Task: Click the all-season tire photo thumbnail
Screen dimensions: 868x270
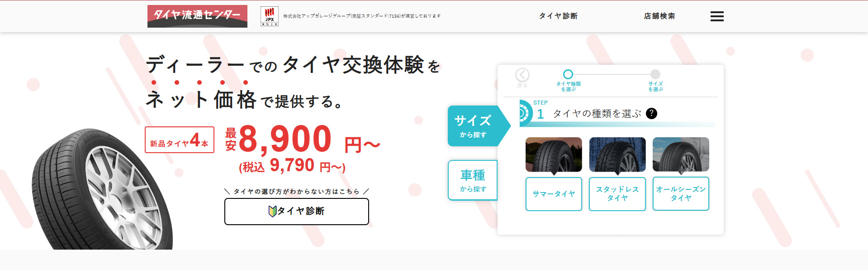Action: point(681,154)
